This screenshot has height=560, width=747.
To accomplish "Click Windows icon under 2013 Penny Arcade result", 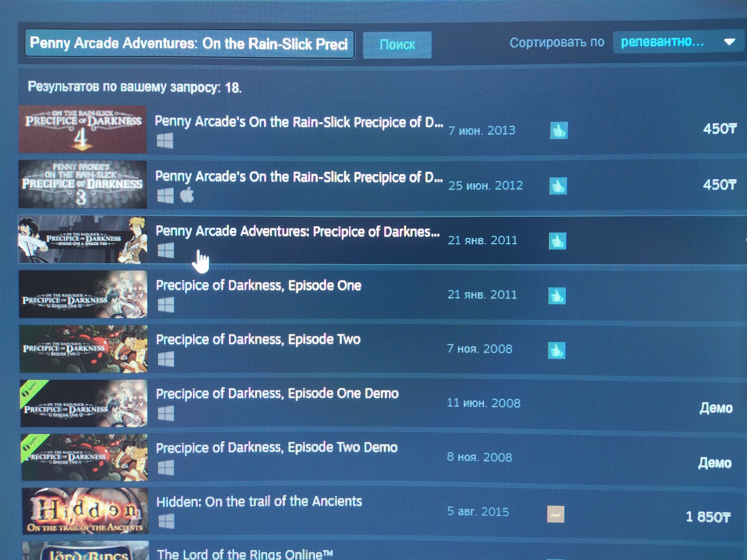I will tap(165, 140).
